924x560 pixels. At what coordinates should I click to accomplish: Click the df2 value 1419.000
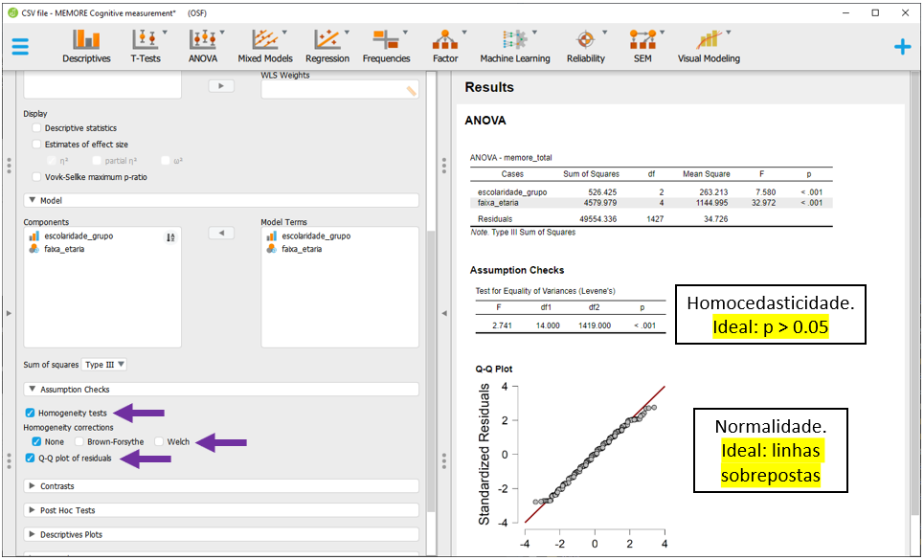[594, 325]
